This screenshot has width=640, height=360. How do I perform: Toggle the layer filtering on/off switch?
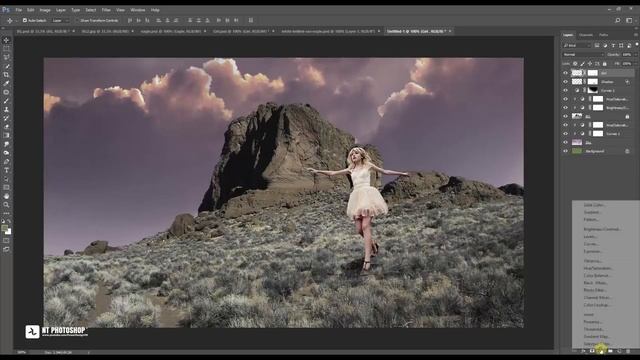click(x=637, y=44)
